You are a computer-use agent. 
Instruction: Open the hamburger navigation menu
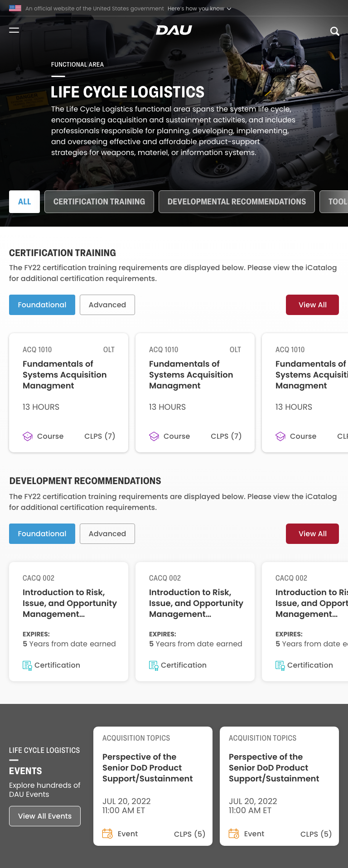[x=14, y=30]
